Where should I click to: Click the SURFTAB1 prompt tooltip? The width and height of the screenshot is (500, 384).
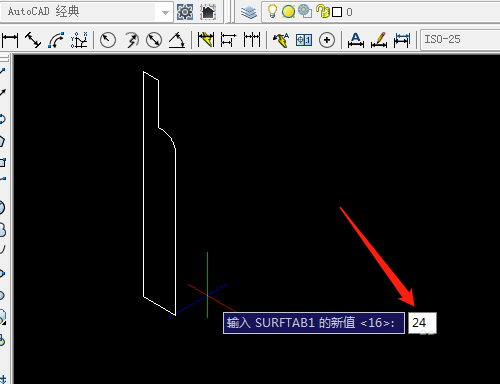pos(314,323)
